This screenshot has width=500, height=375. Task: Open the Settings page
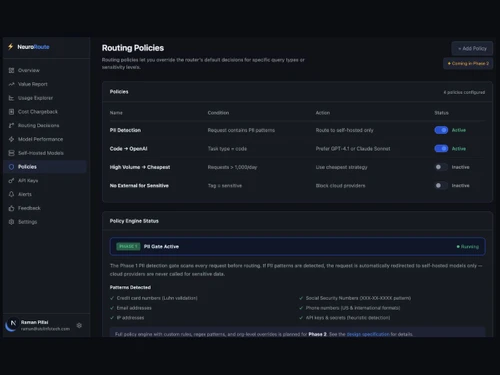coord(45,222)
